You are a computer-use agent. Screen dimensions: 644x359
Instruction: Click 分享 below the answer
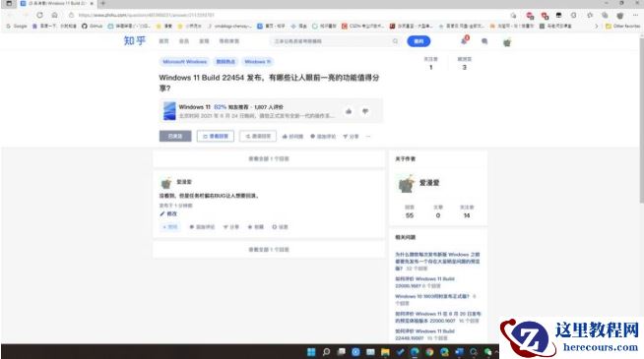pyautogui.click(x=230, y=227)
